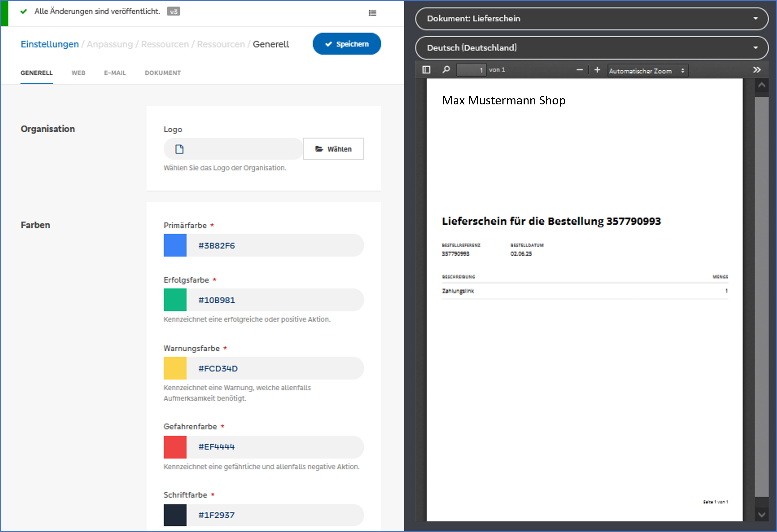Image resolution: width=777 pixels, height=532 pixels.
Task: Click scroll-up arrow in PDF preview
Action: click(761, 85)
